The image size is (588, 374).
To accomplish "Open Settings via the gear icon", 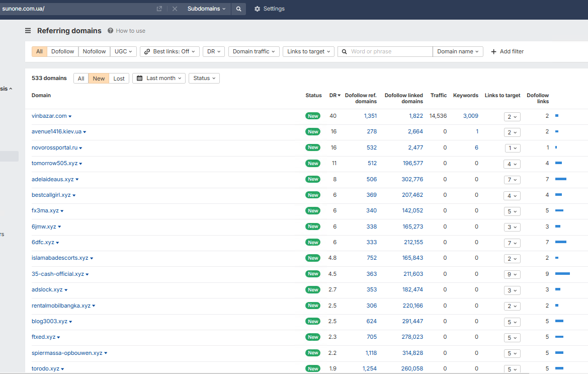I will click(x=258, y=9).
